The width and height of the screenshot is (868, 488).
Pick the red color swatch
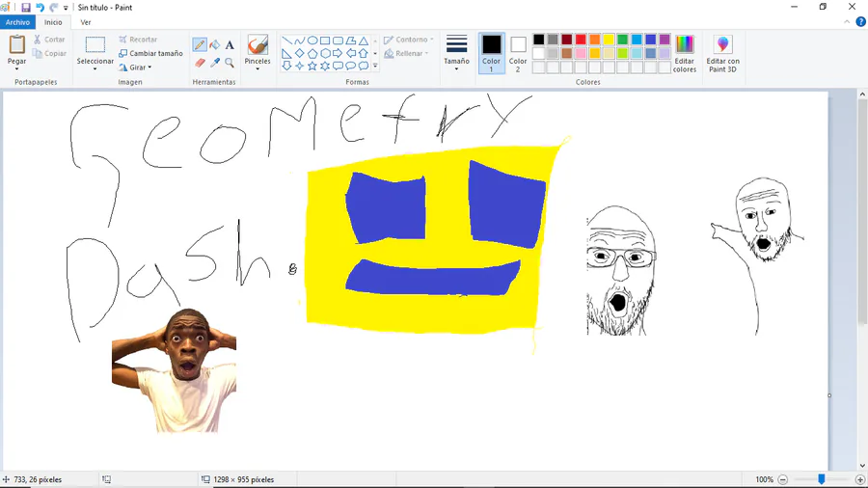point(581,40)
